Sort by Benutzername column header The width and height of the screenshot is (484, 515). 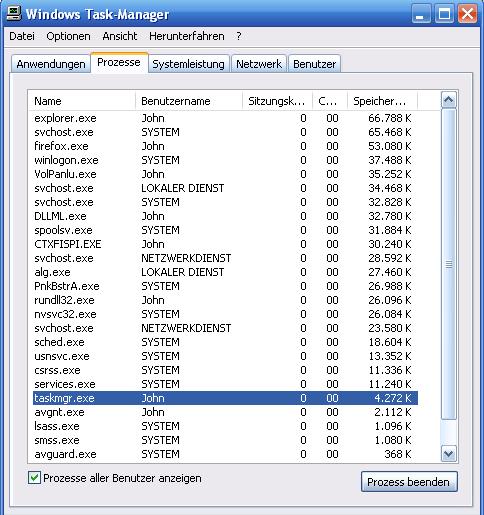pos(189,101)
